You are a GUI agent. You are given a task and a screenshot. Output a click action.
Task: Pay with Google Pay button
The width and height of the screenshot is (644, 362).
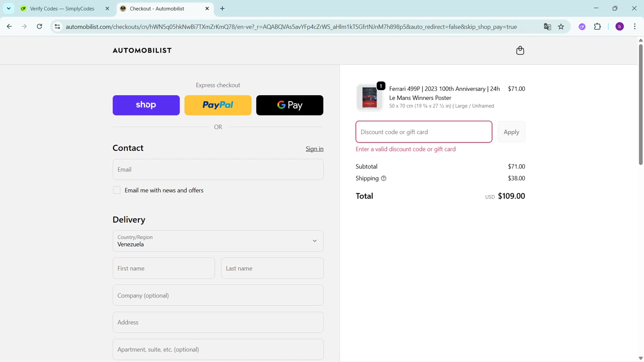pos(290,105)
